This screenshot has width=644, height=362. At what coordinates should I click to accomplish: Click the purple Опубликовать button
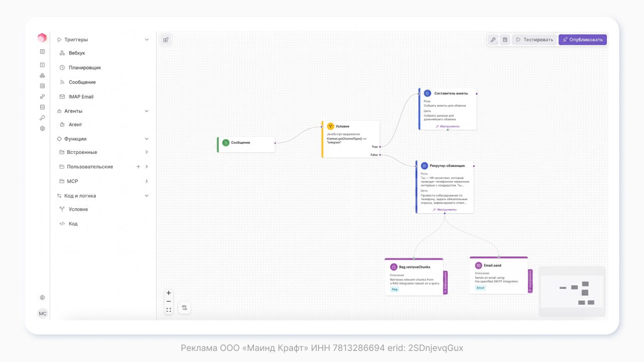pyautogui.click(x=583, y=39)
